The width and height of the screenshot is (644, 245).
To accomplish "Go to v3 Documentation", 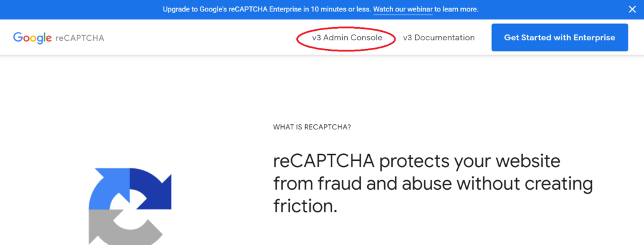I will point(438,38).
